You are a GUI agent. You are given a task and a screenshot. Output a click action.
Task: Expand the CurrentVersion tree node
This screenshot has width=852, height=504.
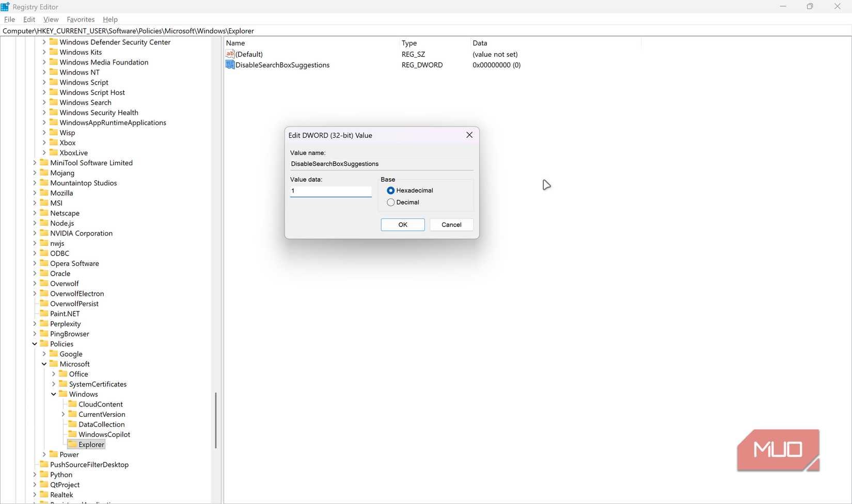[x=63, y=414]
